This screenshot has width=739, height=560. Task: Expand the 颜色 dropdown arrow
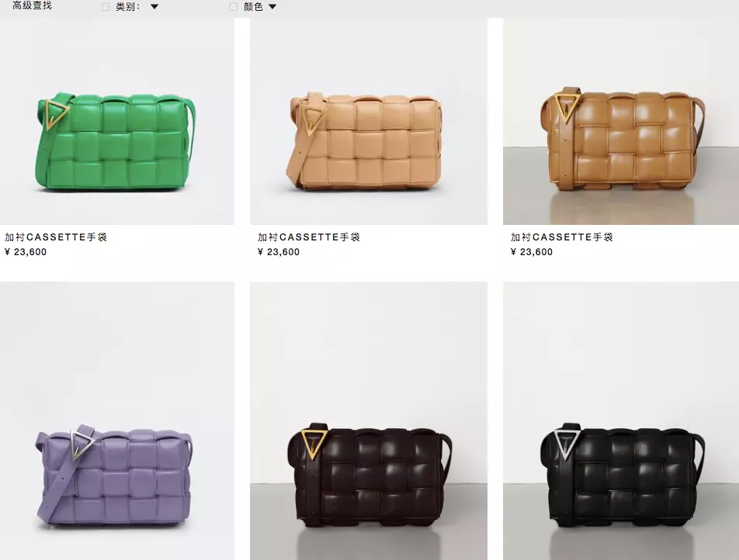[272, 7]
